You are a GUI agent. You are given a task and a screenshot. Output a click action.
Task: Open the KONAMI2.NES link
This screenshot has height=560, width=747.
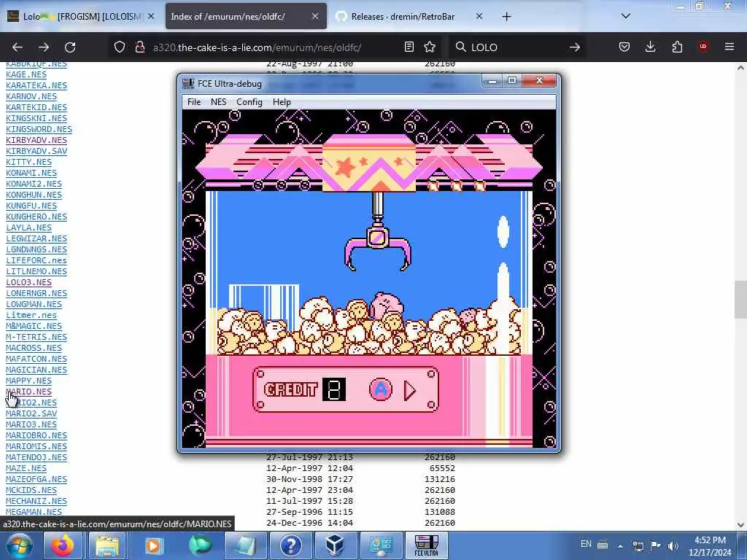coord(34,184)
